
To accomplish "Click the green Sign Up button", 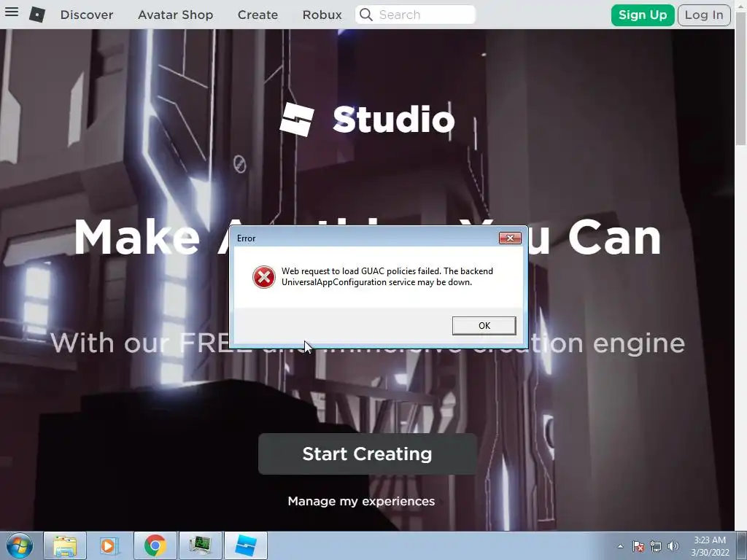I will coord(642,15).
